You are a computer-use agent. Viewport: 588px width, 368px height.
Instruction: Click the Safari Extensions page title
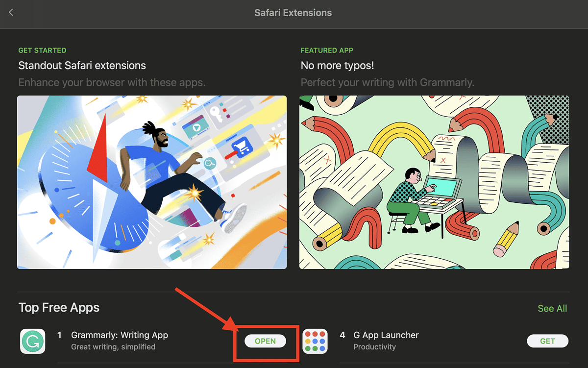pyautogui.click(x=293, y=13)
